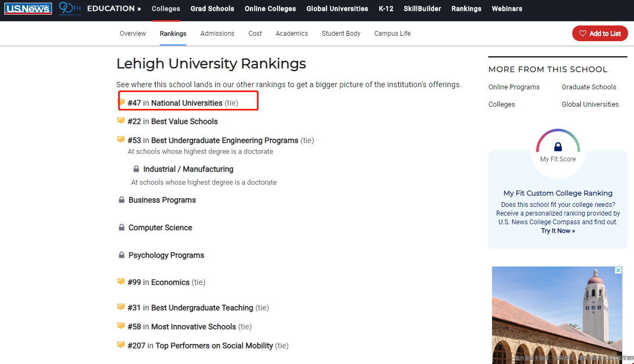
Task: Open Top Performers on Social Mobility link
Action: [x=214, y=346]
